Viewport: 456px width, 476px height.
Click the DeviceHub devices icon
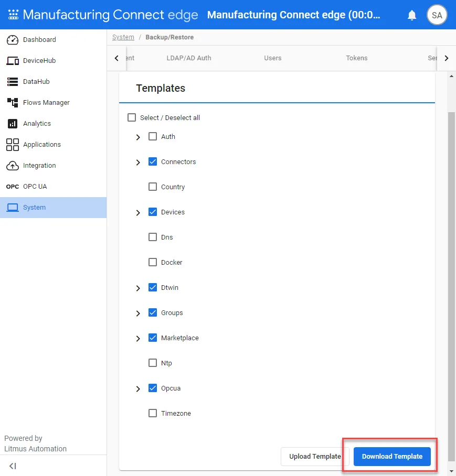[13, 61]
